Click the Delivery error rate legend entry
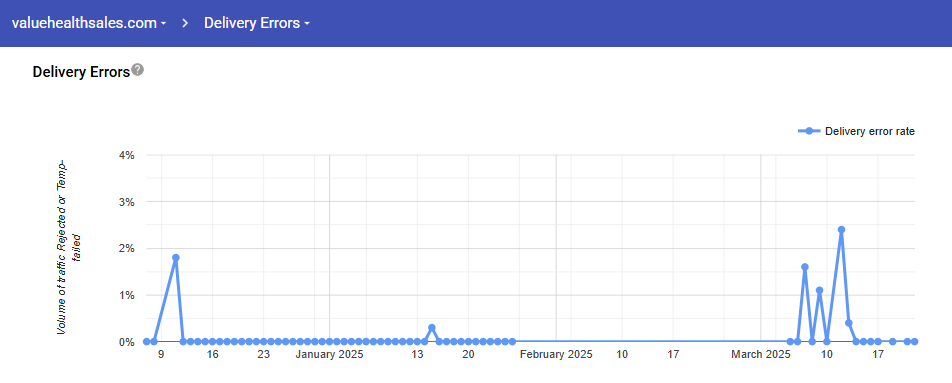Image resolution: width=952 pixels, height=383 pixels. tap(855, 131)
